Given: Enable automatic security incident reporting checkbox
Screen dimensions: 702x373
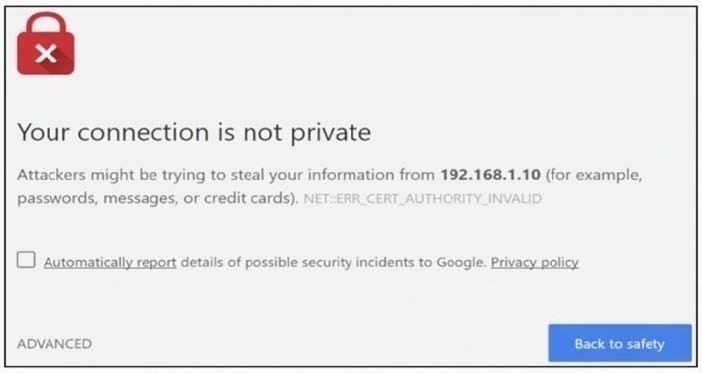Looking at the screenshot, I should tap(26, 260).
